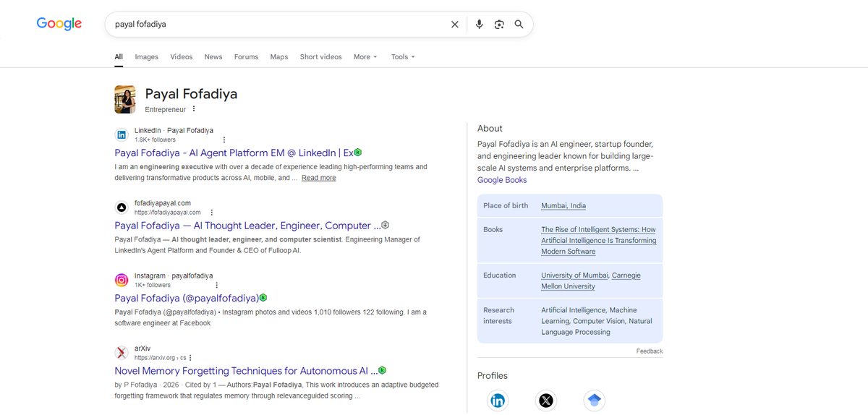The image size is (868, 415).
Task: Click the Instagram favicon in results
Action: tap(122, 280)
